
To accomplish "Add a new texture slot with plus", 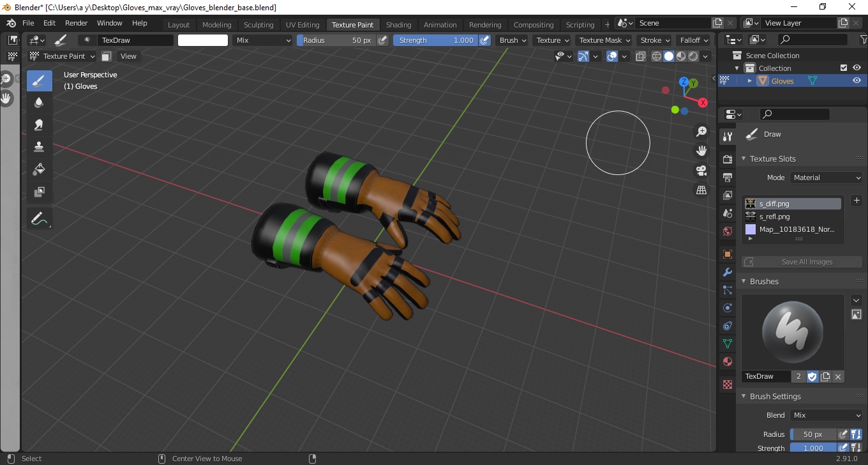I will tap(857, 201).
